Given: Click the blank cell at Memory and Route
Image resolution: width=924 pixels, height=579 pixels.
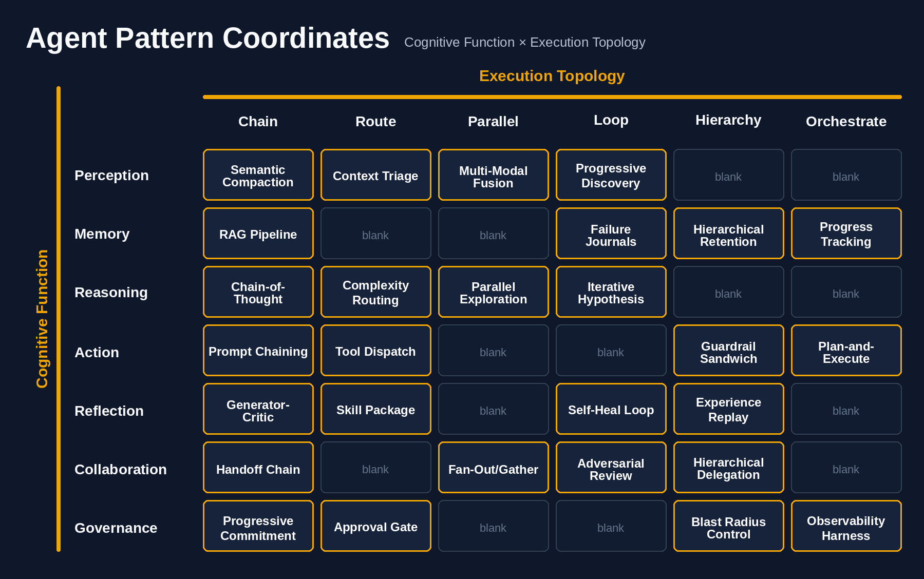Looking at the screenshot, I should (x=375, y=234).
